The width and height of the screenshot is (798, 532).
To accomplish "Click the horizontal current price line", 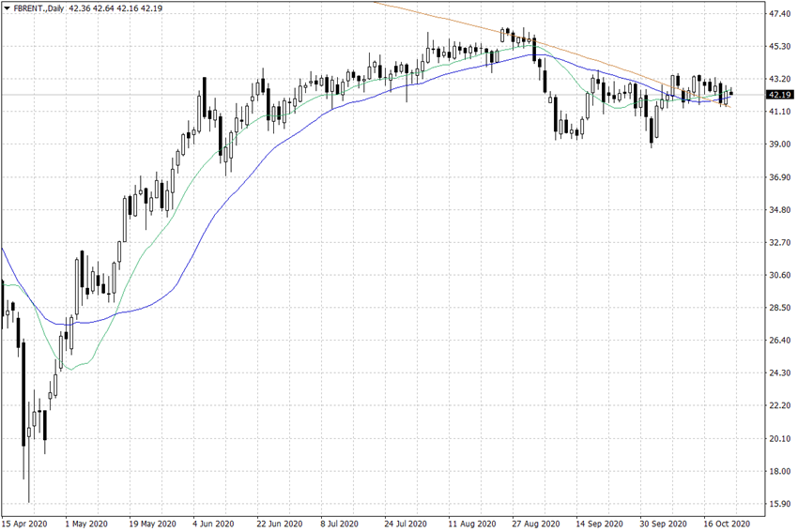I will coord(383,95).
